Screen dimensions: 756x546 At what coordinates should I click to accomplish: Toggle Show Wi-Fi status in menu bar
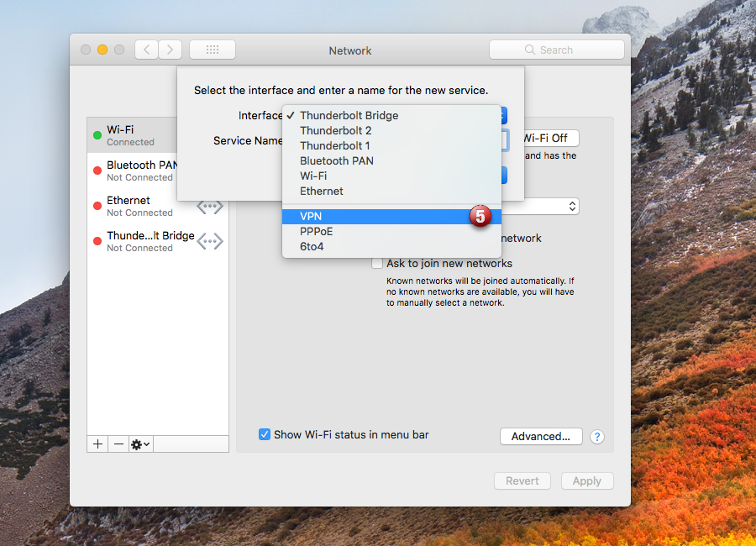click(x=265, y=434)
